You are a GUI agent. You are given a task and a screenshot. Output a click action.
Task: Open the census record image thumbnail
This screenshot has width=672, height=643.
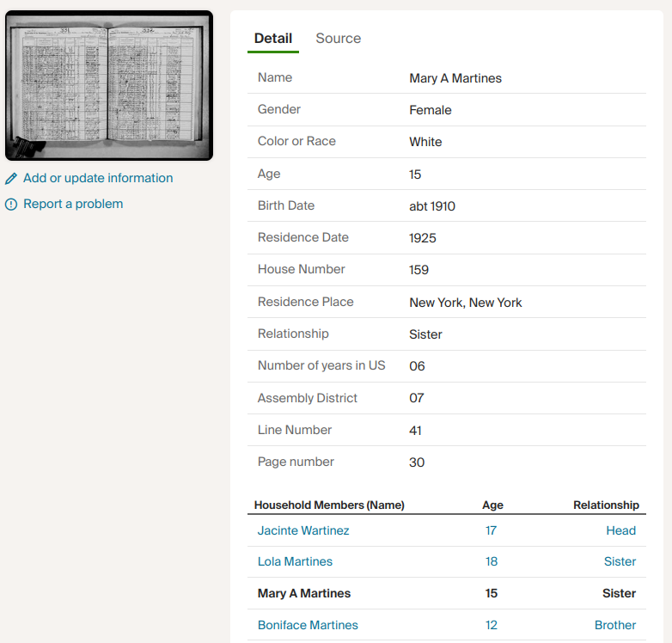108,86
